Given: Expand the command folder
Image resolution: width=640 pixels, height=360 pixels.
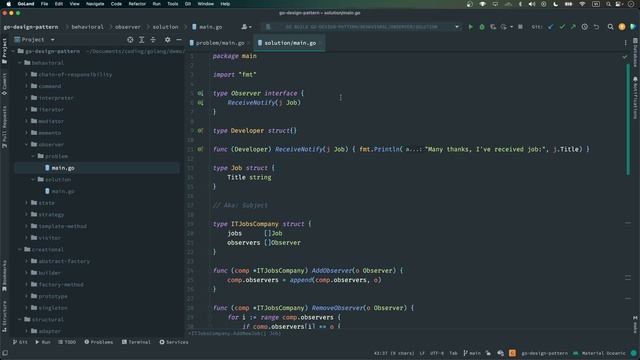Looking at the screenshot, I should [27, 86].
